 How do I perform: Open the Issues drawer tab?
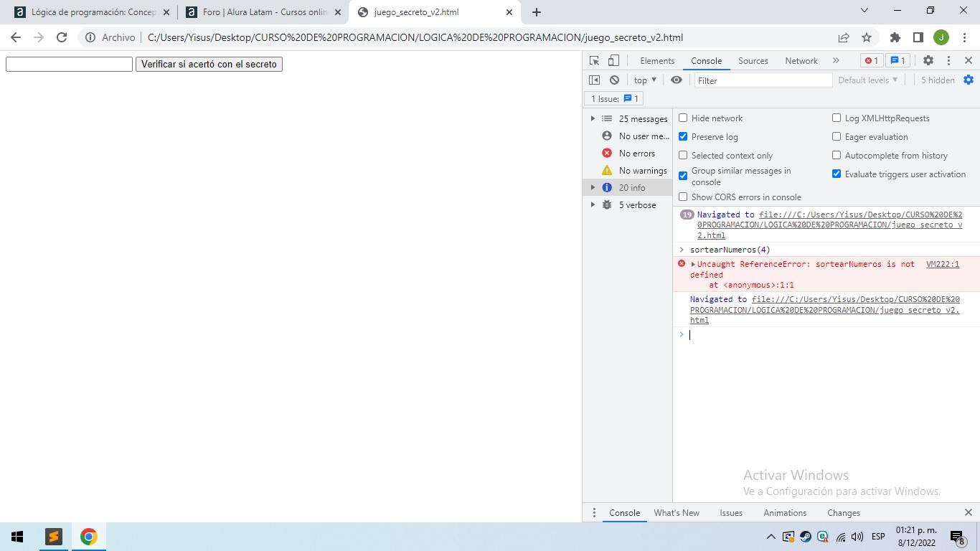coord(731,513)
